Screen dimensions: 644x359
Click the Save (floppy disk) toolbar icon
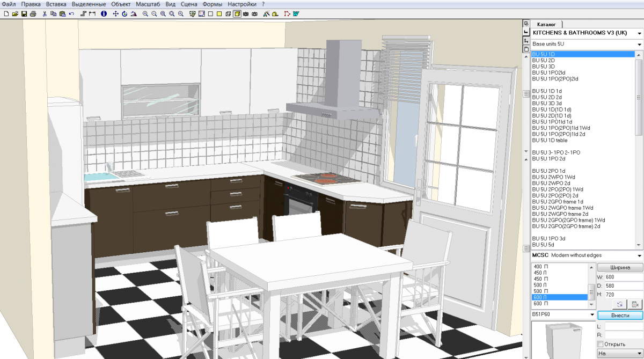[x=24, y=13]
